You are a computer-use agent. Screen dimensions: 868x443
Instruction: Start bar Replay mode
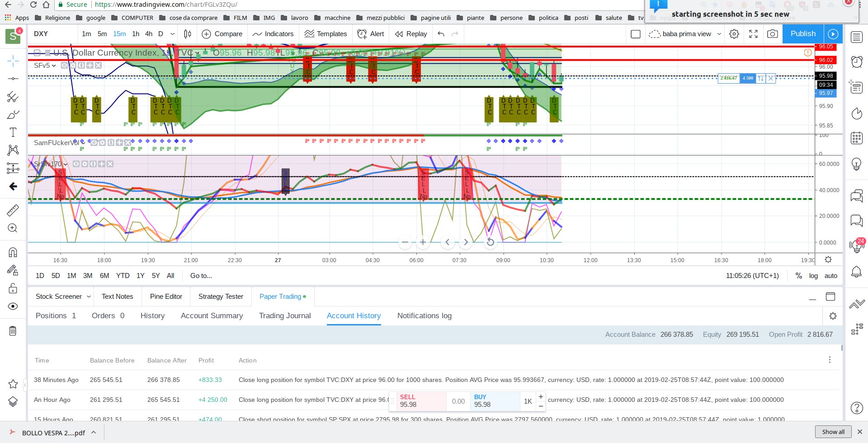coord(411,34)
